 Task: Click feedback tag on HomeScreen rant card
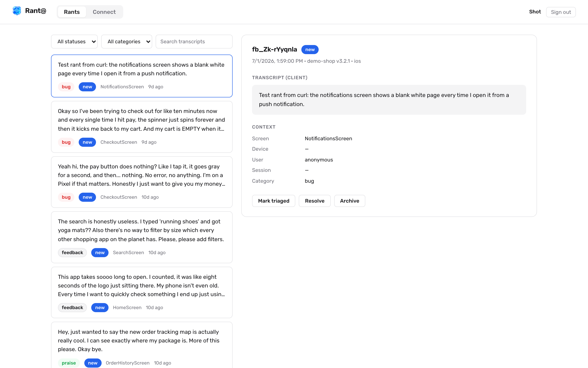coord(72,307)
